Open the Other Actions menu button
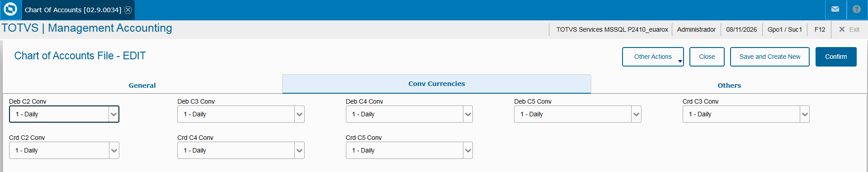 653,57
